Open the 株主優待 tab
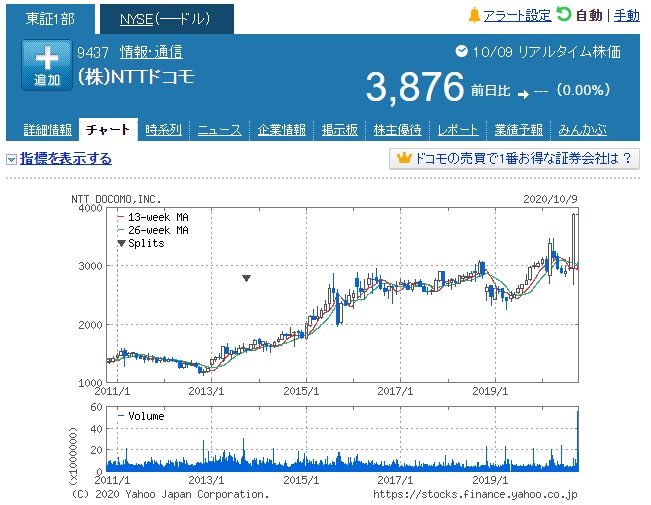 click(397, 130)
